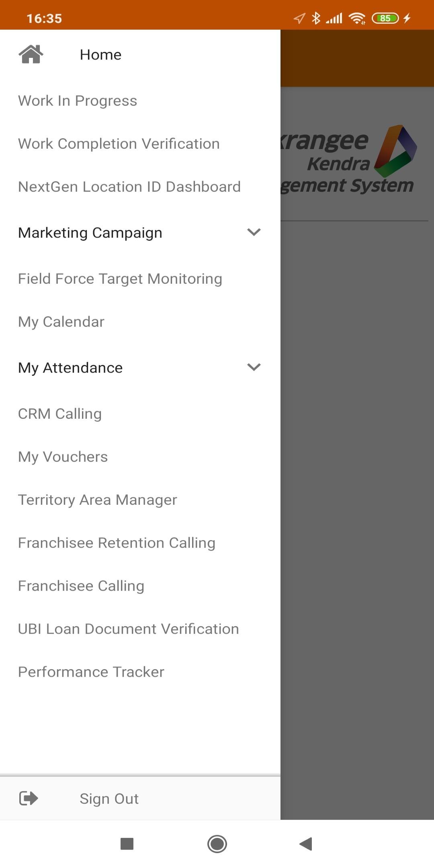This screenshot has height=868, width=434.
Task: Click the Sign Out arrow icon
Action: tap(29, 798)
